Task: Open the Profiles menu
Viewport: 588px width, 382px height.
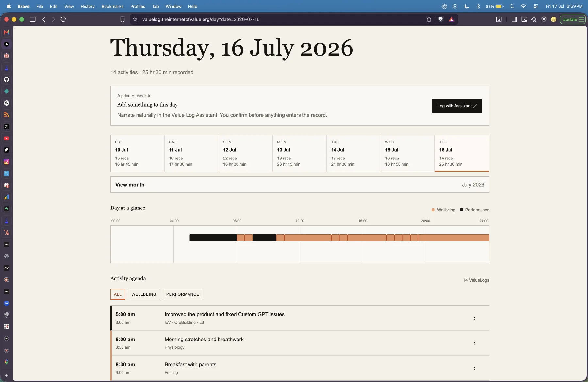Action: click(138, 6)
